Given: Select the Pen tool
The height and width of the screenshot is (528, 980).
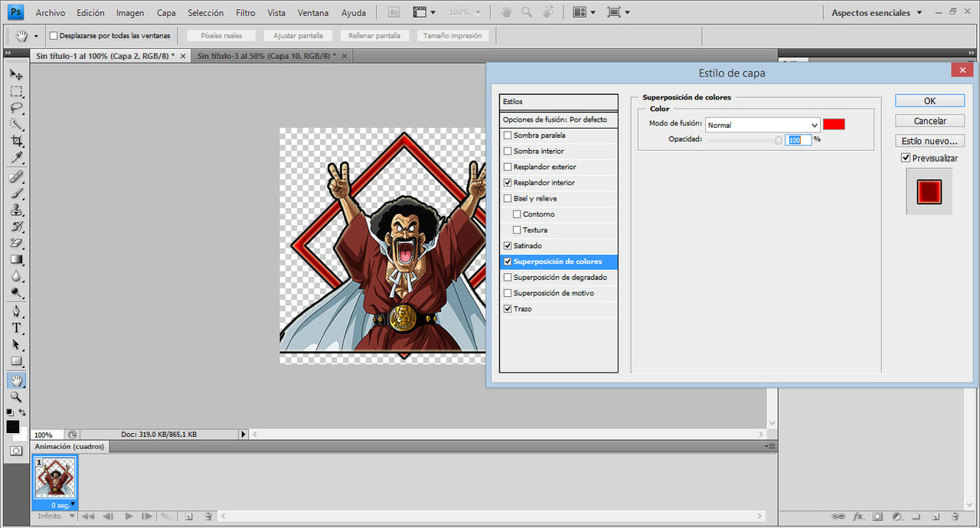Looking at the screenshot, I should pyautogui.click(x=16, y=311).
